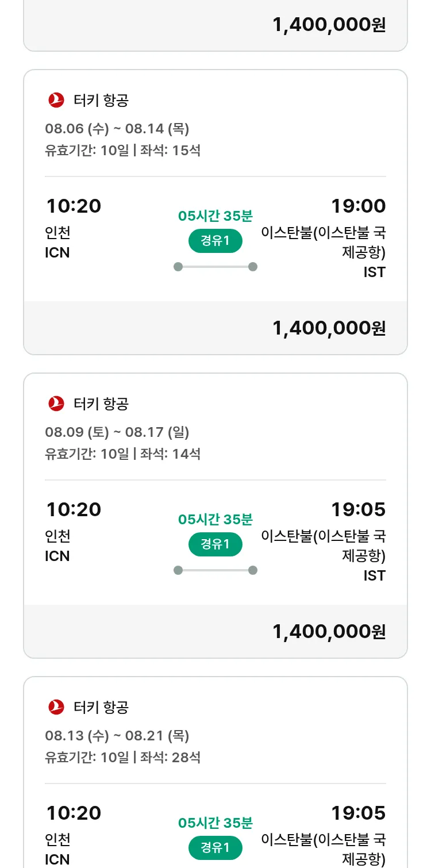Click Turkish Airlines logo on 08.13 flight
431x868 pixels.
(x=56, y=707)
